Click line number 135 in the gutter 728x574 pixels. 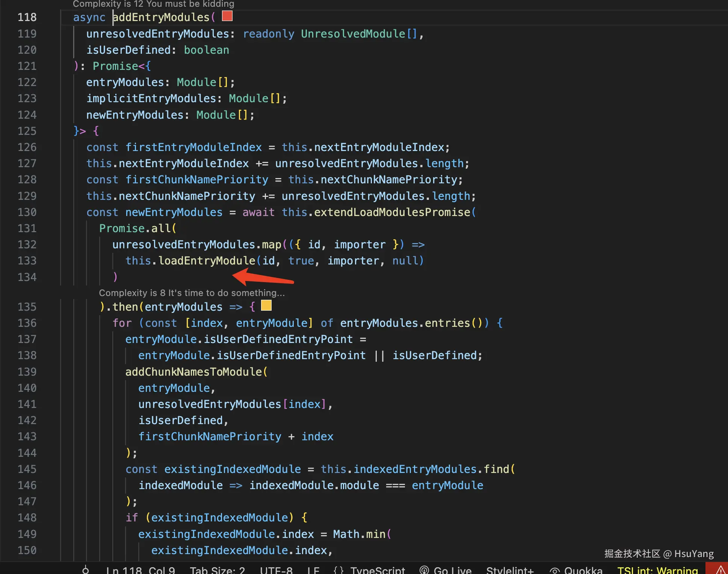tap(27, 307)
